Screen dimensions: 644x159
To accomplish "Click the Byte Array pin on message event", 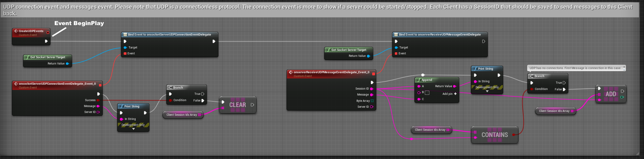I will coord(372,101).
